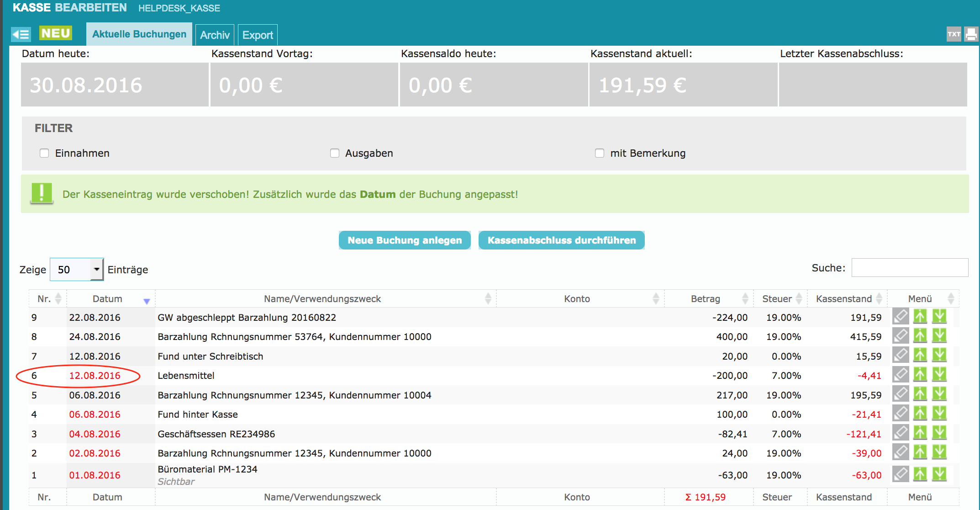Click the print icon at top right
Image resolution: width=980 pixels, height=510 pixels.
(x=971, y=34)
